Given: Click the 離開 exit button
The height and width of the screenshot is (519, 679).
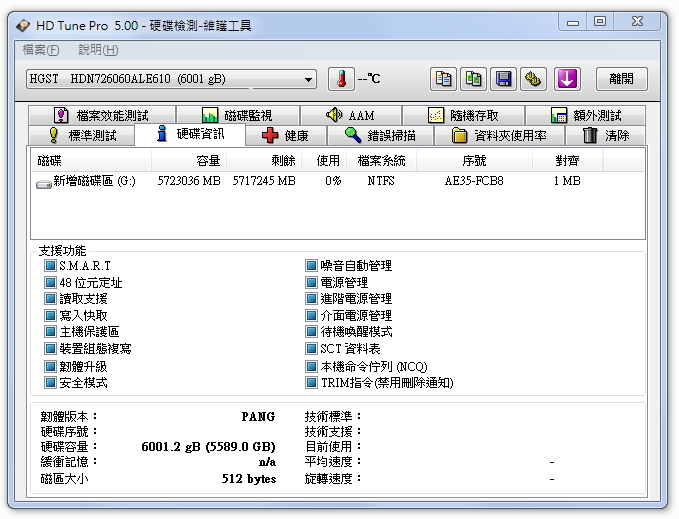Looking at the screenshot, I should (622, 79).
